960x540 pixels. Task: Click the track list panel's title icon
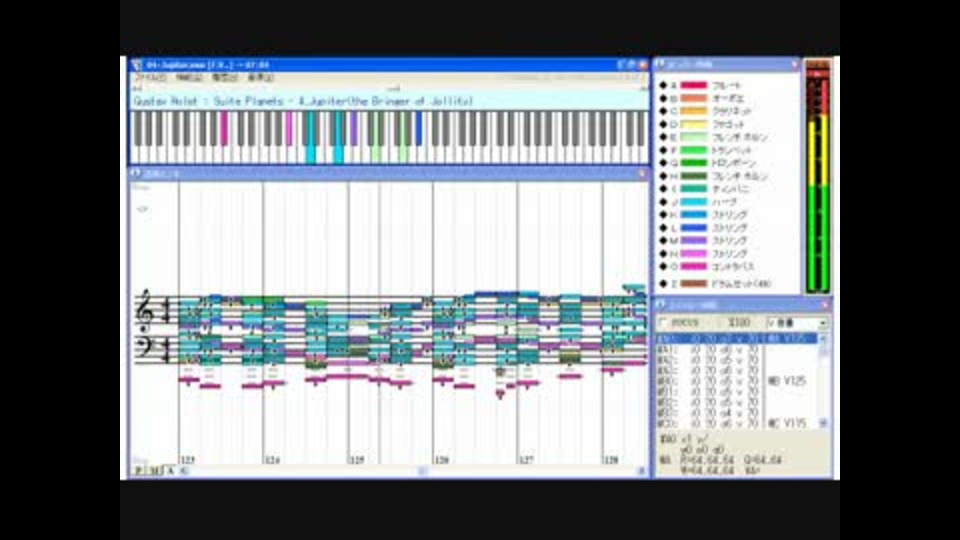point(660,64)
